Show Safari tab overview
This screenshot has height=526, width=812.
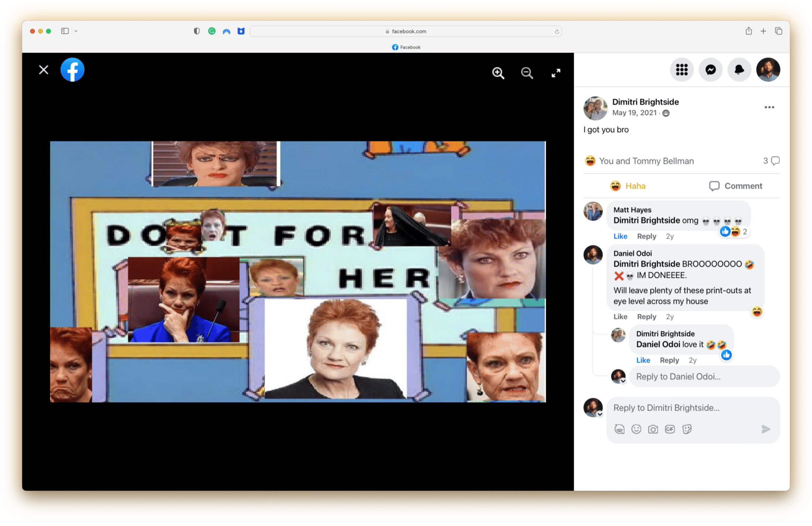click(778, 31)
